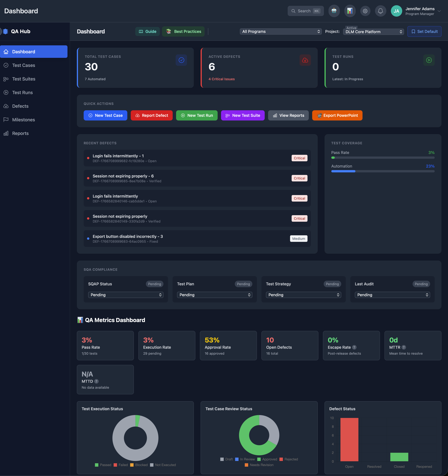Click the Export PowerPoint button
Viewport: 448px width, 476px height.
337,115
